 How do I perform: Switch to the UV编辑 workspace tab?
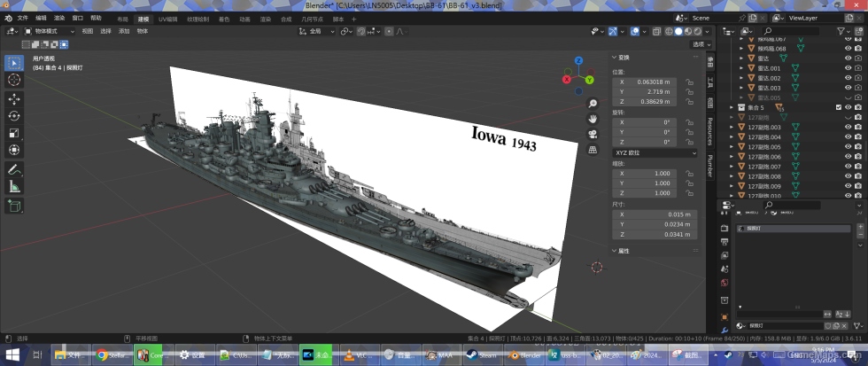point(168,19)
